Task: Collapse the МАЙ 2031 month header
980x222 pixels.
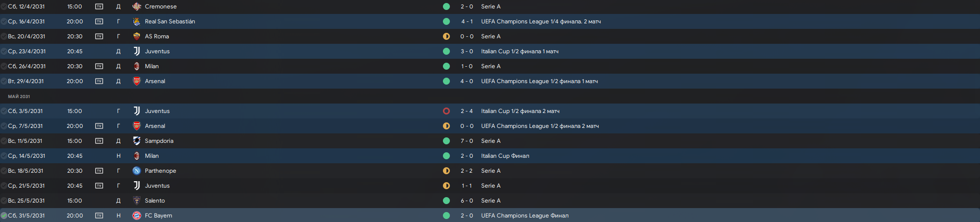Action: point(19,97)
